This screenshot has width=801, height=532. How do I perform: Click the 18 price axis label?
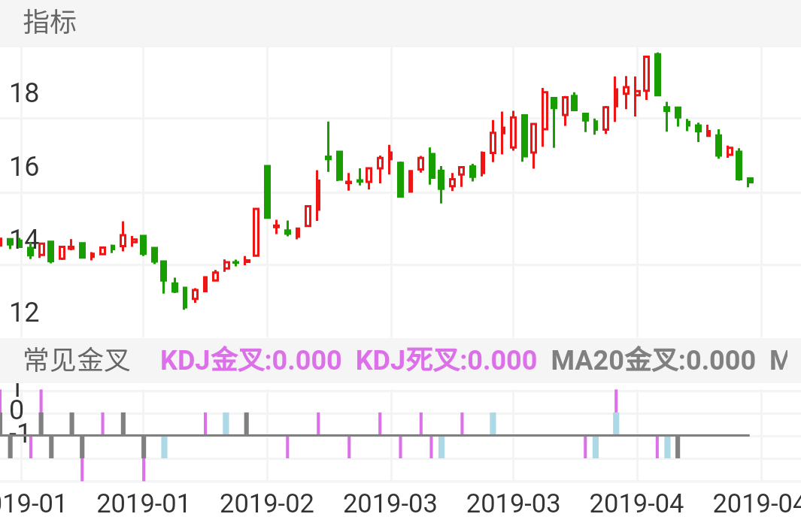point(24,94)
